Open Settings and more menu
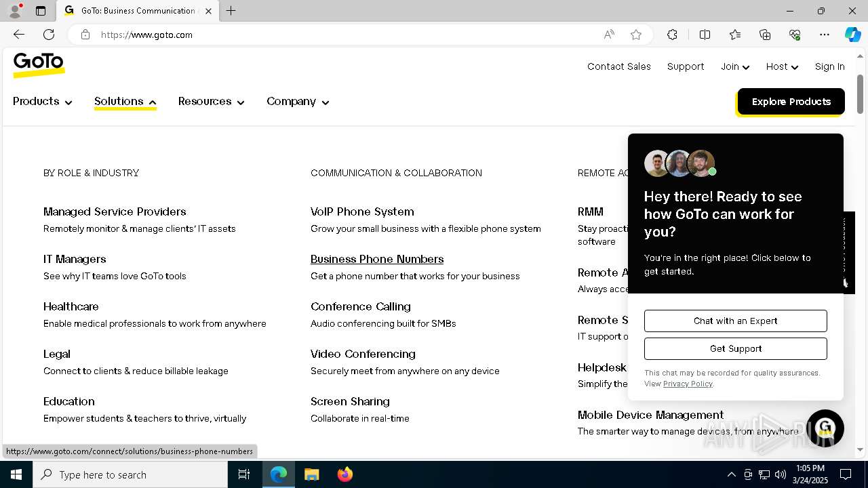The width and height of the screenshot is (868, 488). coord(825,35)
